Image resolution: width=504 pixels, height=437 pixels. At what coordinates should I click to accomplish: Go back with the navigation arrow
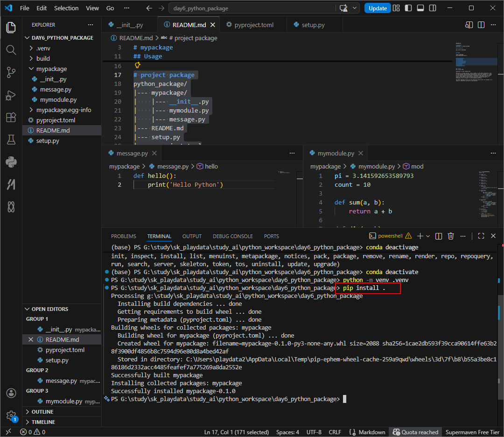click(x=149, y=8)
